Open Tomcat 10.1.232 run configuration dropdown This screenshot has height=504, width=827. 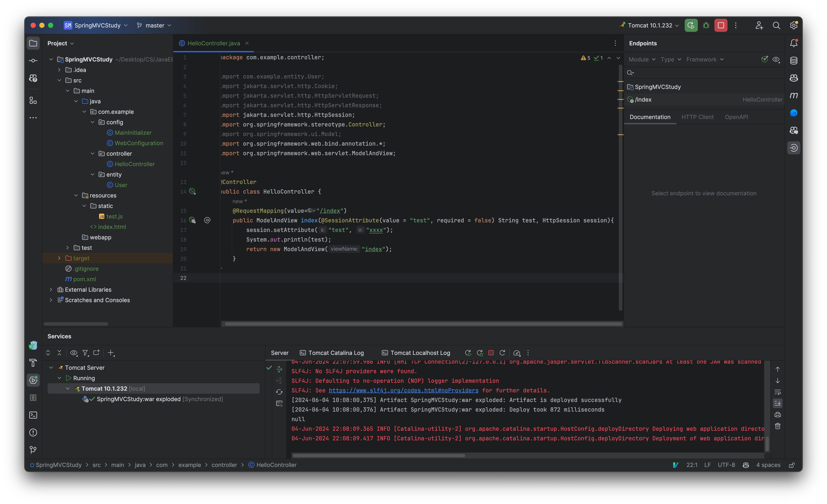[x=649, y=26]
